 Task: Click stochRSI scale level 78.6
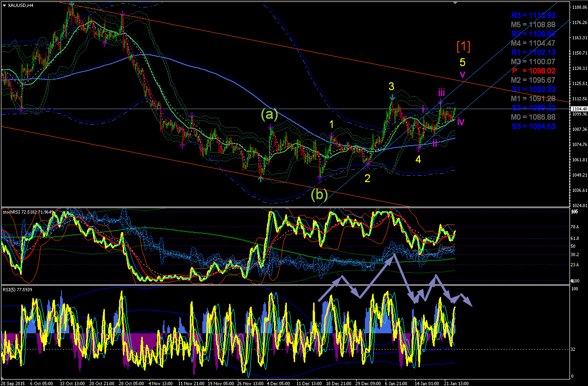(575, 227)
